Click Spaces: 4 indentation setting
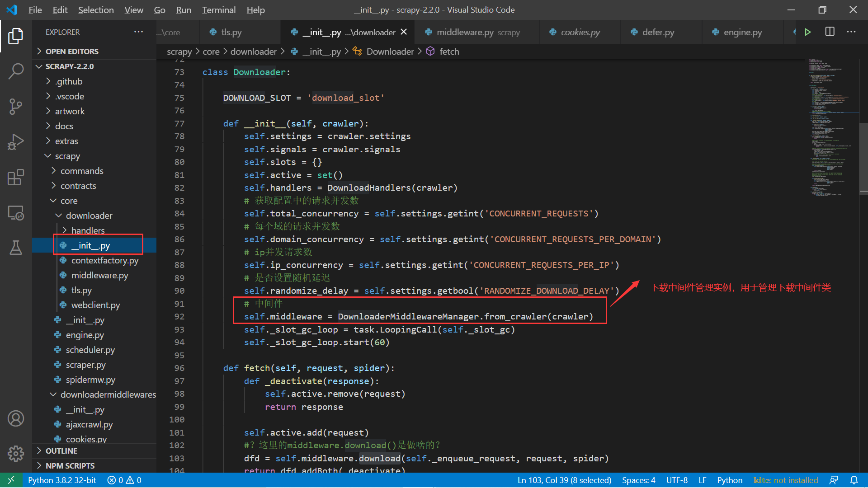Image resolution: width=868 pixels, height=488 pixels. [638, 480]
